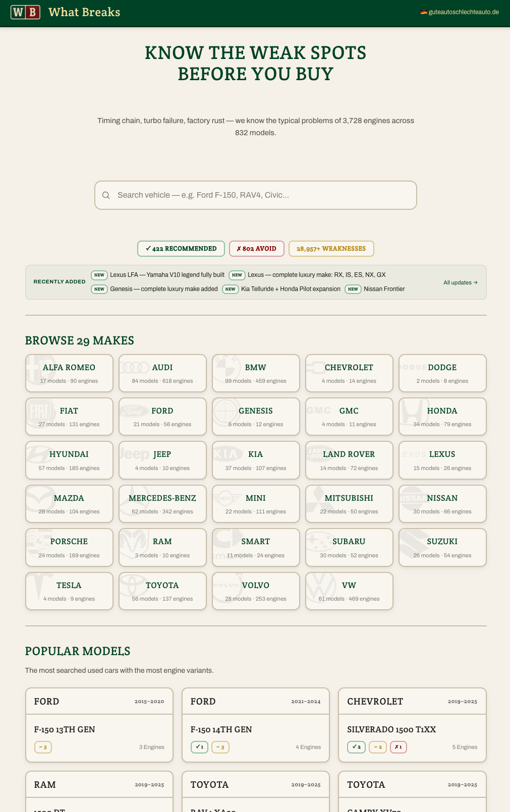The height and width of the screenshot is (812, 510).
Task: Open Ford make card
Action: point(162,417)
